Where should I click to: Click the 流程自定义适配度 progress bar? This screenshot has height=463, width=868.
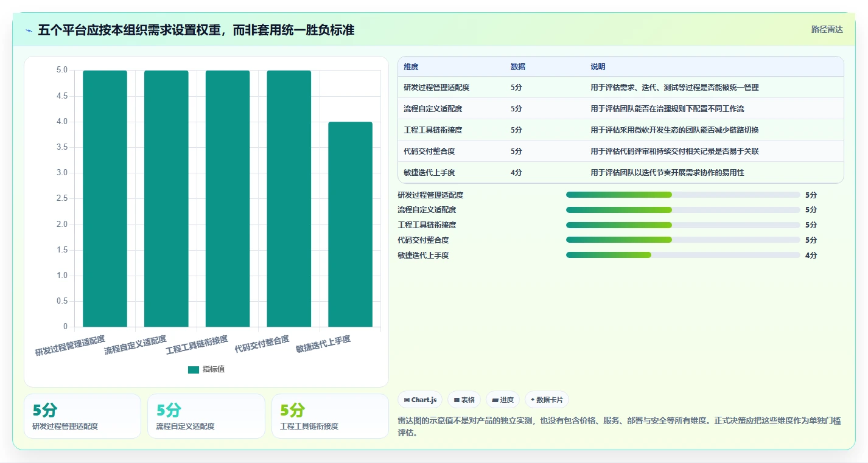[683, 210]
